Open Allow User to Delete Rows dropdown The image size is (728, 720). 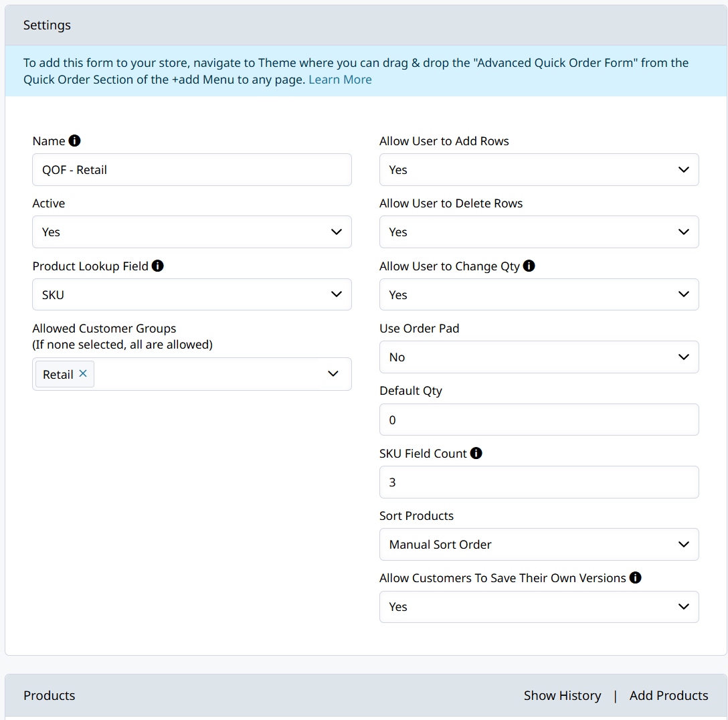539,232
